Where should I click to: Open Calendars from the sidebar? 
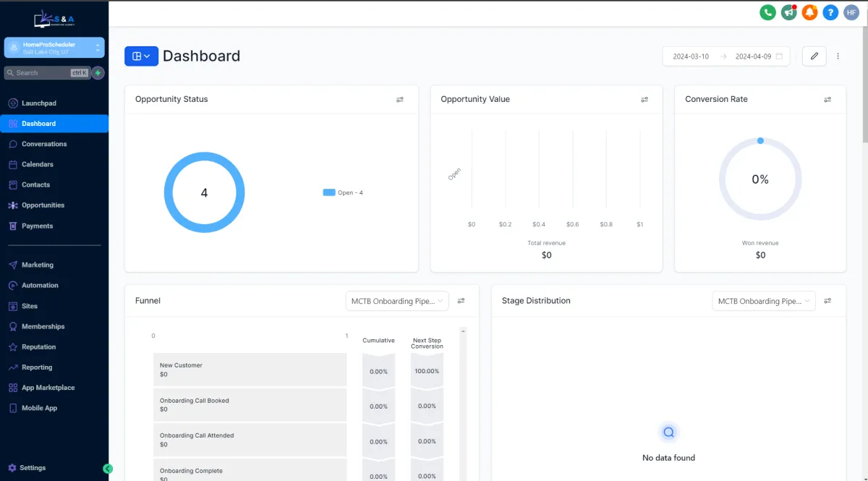coord(54,164)
